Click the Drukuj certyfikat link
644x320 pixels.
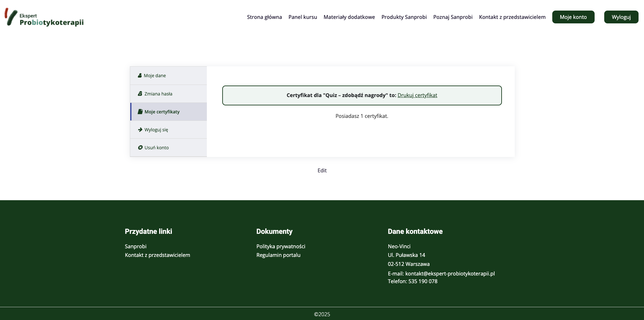click(x=417, y=95)
